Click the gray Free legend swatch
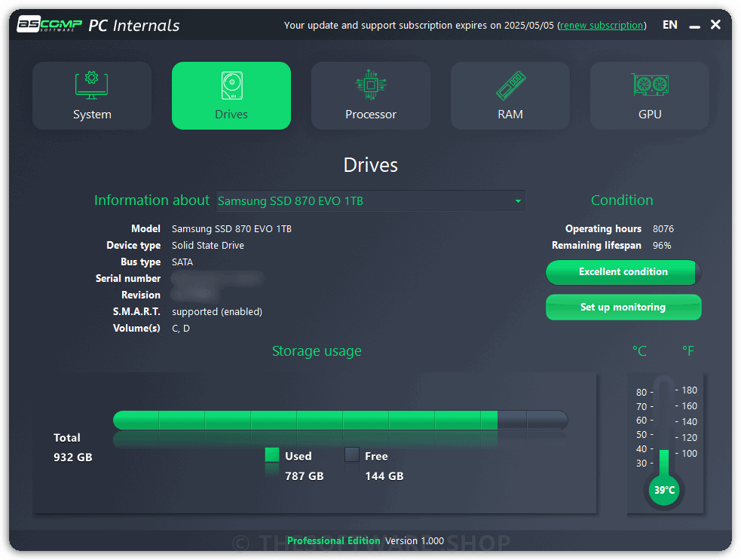The image size is (741, 560). [x=352, y=454]
